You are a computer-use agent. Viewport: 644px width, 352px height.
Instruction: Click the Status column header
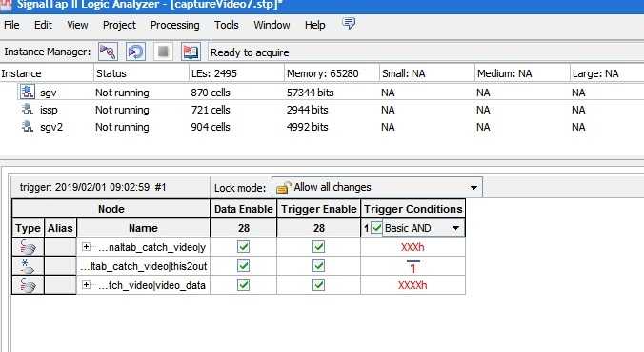tap(142, 73)
